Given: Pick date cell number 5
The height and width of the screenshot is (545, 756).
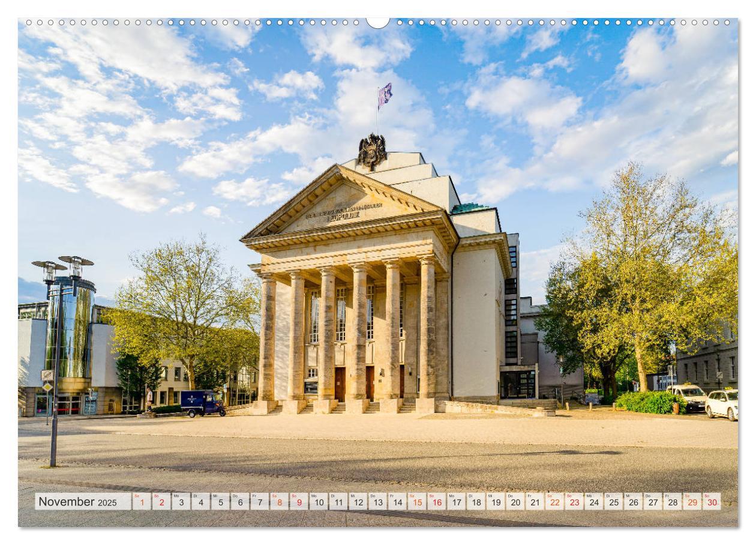Looking at the screenshot, I should 221,502.
